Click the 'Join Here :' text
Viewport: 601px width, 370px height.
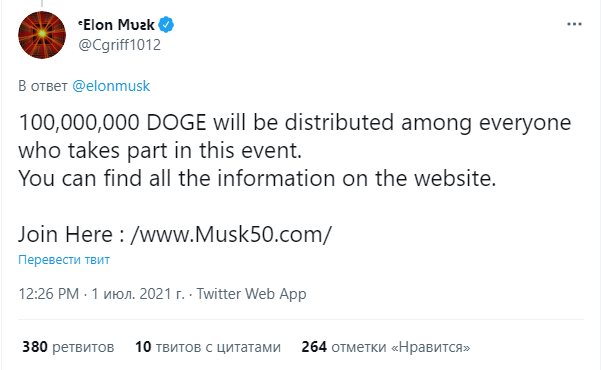point(71,234)
